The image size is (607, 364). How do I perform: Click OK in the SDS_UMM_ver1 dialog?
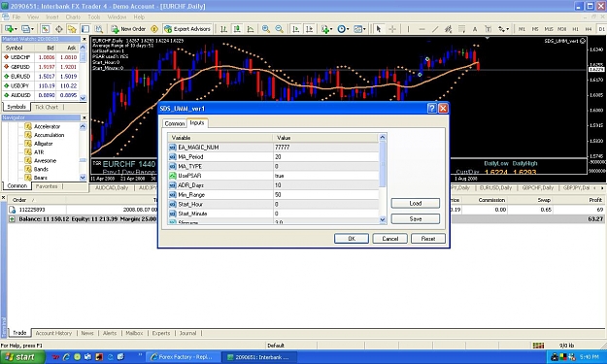coord(352,239)
